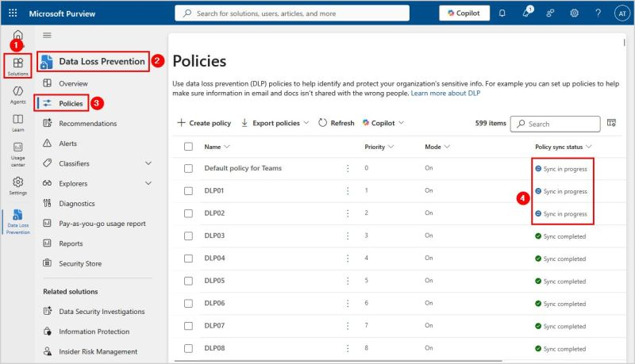Viewport: 635px width, 364px height.
Task: Click the Refresh circular arrow icon
Action: 322,123
